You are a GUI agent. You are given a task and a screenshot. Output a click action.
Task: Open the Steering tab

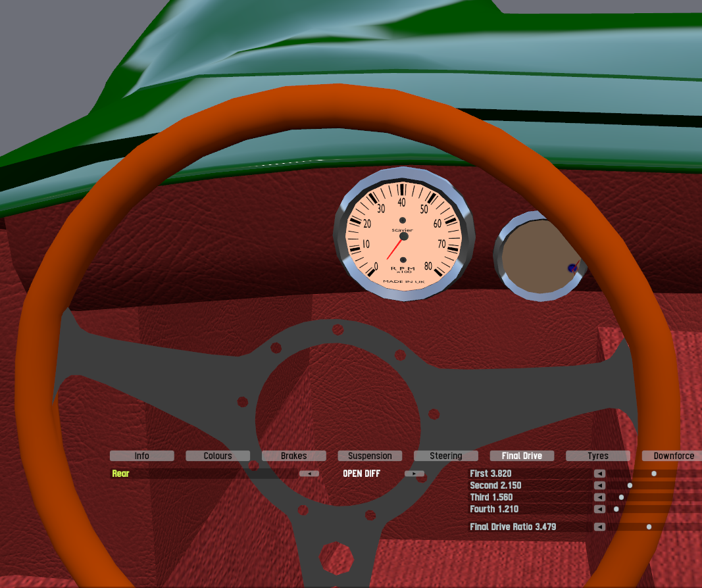[x=446, y=456]
